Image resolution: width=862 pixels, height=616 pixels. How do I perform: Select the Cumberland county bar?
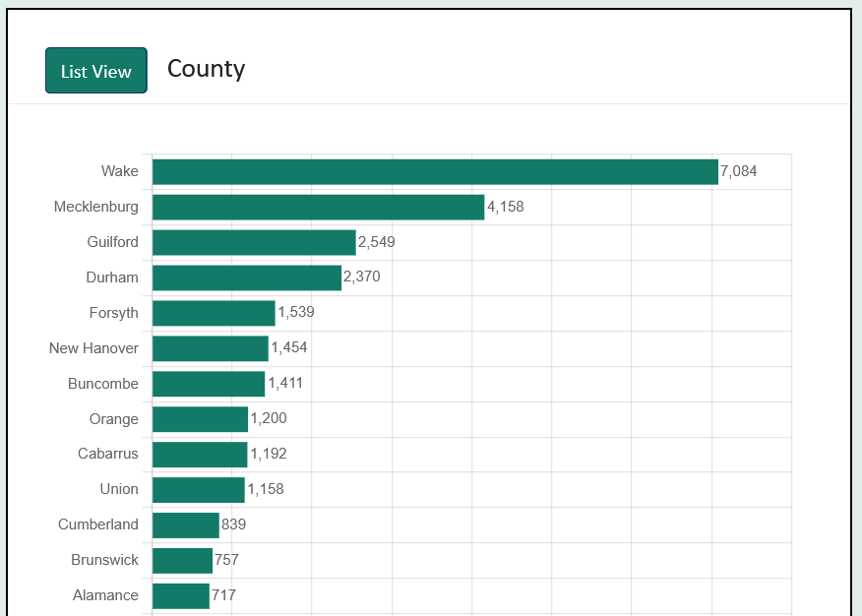coord(186,525)
